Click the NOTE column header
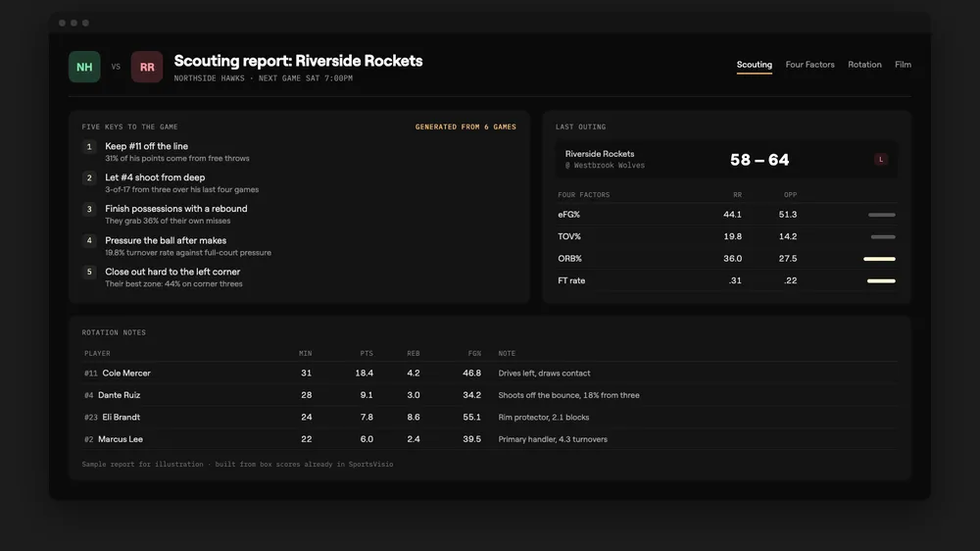The height and width of the screenshot is (551, 980). click(507, 353)
